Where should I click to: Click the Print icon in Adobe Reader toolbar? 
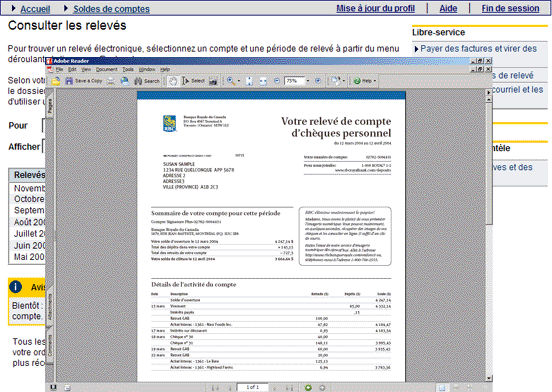click(111, 81)
